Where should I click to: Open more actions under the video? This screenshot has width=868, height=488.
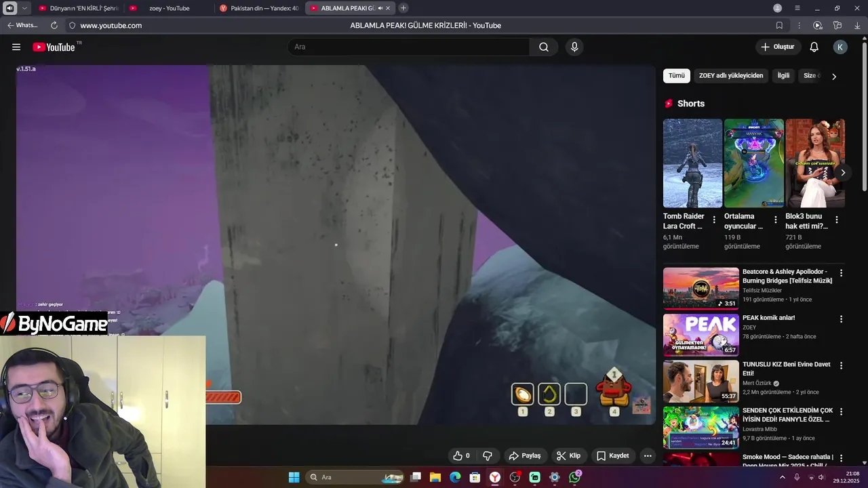tap(648, 455)
